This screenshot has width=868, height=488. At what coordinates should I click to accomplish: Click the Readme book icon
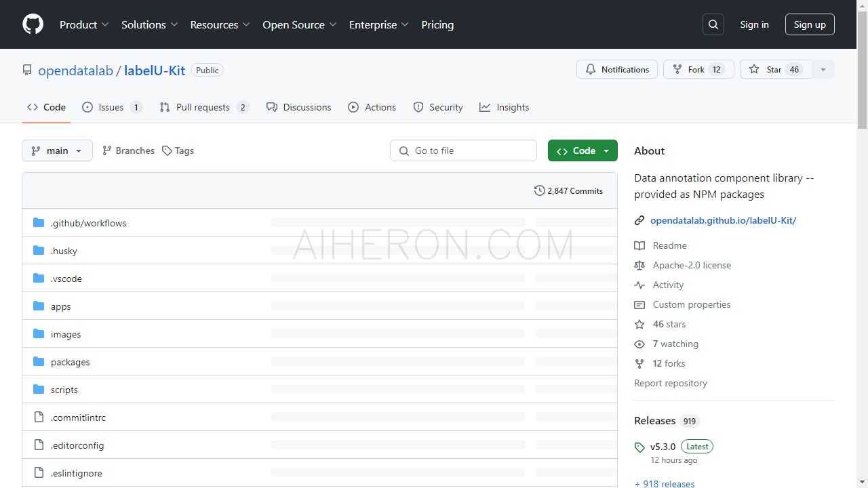tap(639, 245)
